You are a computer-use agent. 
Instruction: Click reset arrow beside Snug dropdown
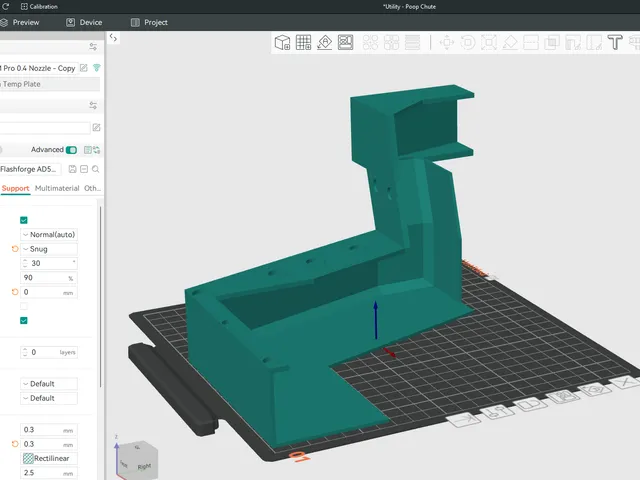coord(15,249)
